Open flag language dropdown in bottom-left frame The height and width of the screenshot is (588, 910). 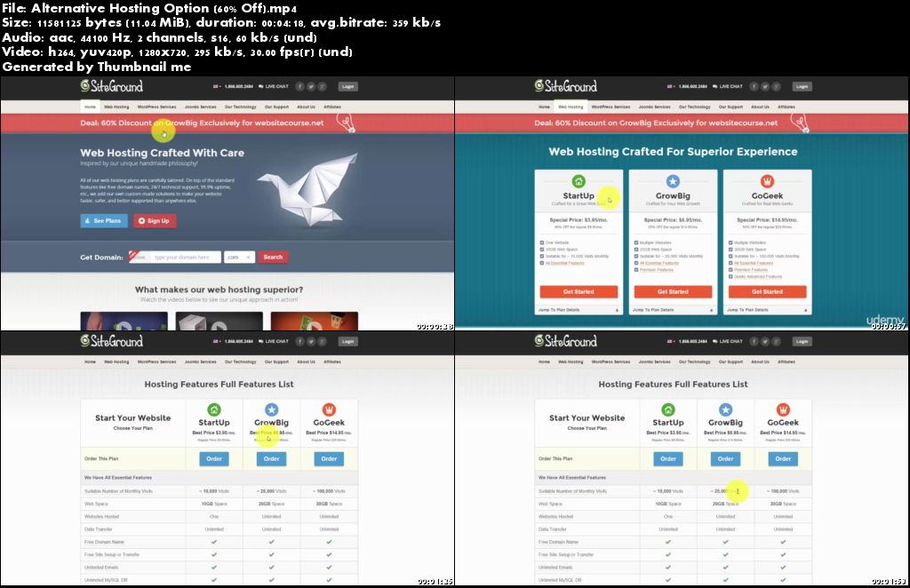click(217, 341)
